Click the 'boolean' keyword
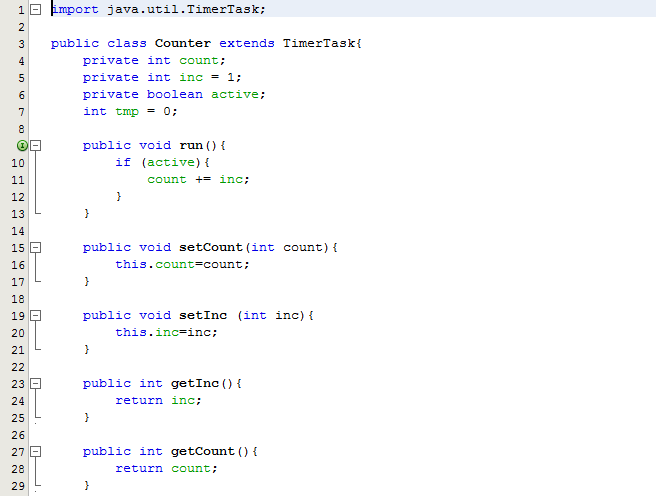Image resolution: width=656 pixels, height=496 pixels. (x=174, y=95)
